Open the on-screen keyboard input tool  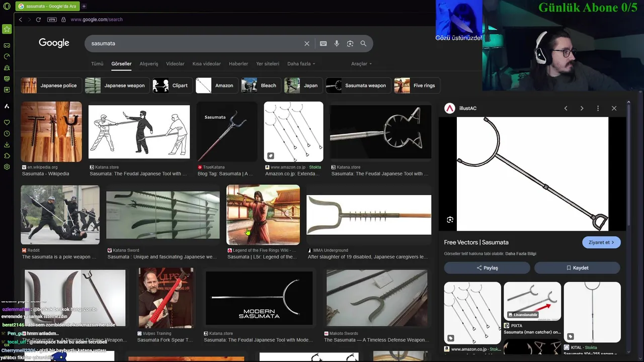click(323, 44)
